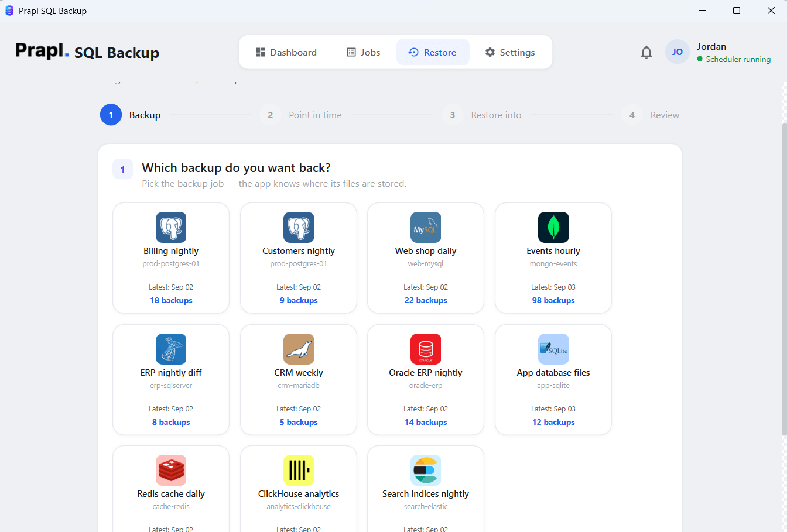This screenshot has width=787, height=532.
Task: Show the 98 backups for Events hourly
Action: point(553,300)
